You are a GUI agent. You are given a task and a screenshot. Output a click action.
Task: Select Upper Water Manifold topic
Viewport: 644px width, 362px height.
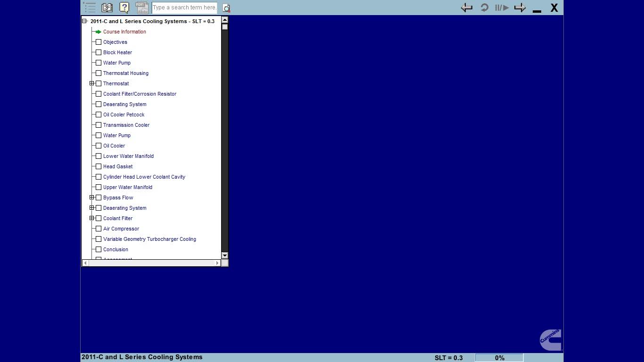click(128, 187)
